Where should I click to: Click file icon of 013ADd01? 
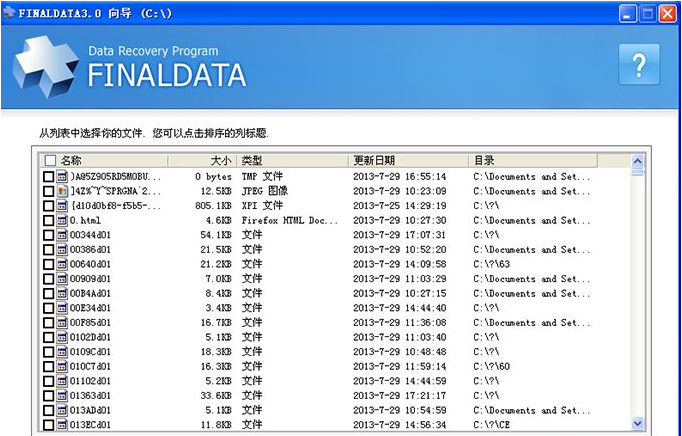[62, 410]
